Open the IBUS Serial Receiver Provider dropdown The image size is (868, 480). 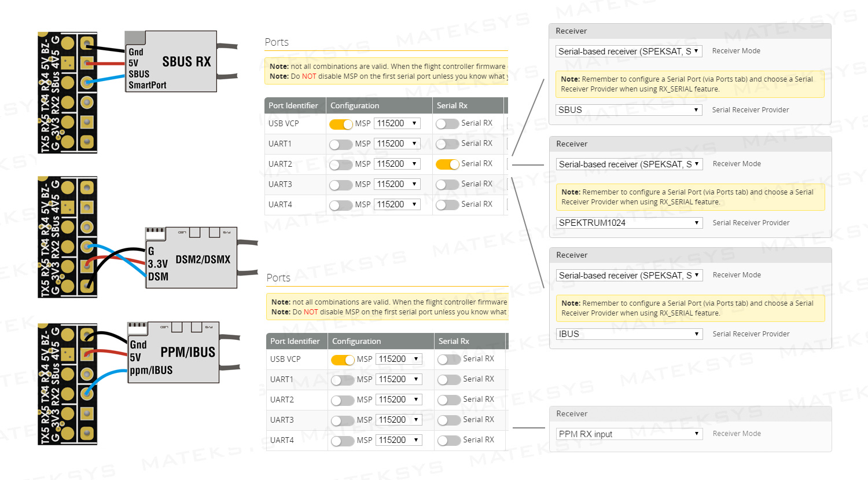coord(629,334)
